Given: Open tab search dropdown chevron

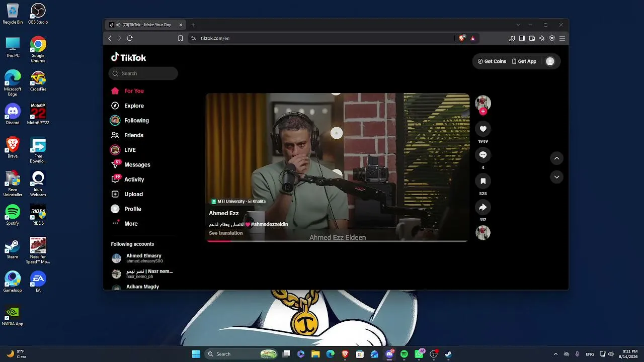Looking at the screenshot, I should click(518, 25).
